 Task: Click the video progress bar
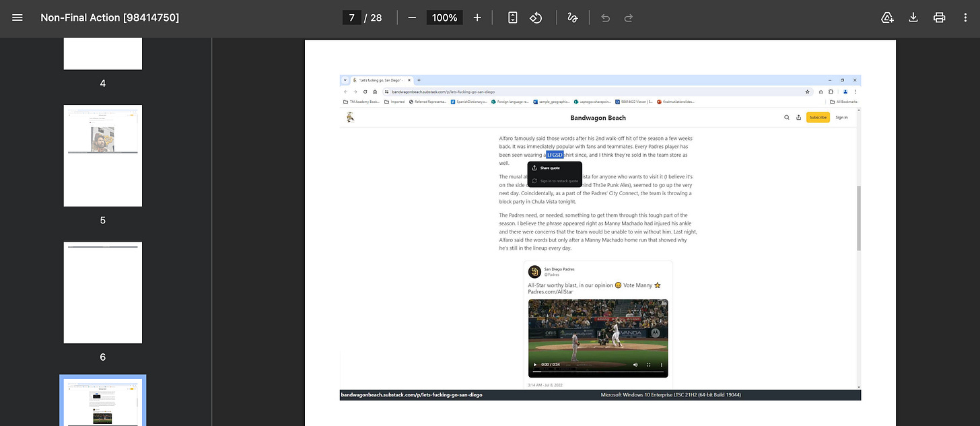(598, 371)
